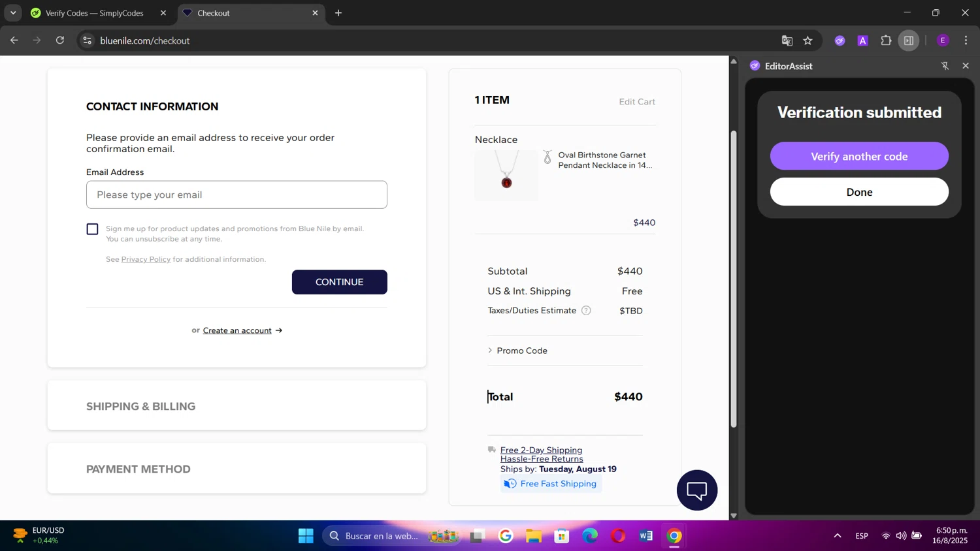This screenshot has height=551, width=980.
Task: Open Task View in the taskbar
Action: [x=478, y=536]
